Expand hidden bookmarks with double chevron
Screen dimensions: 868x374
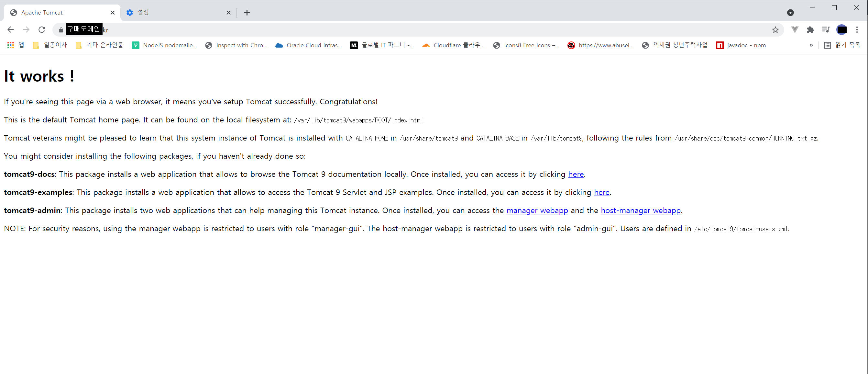[811, 45]
